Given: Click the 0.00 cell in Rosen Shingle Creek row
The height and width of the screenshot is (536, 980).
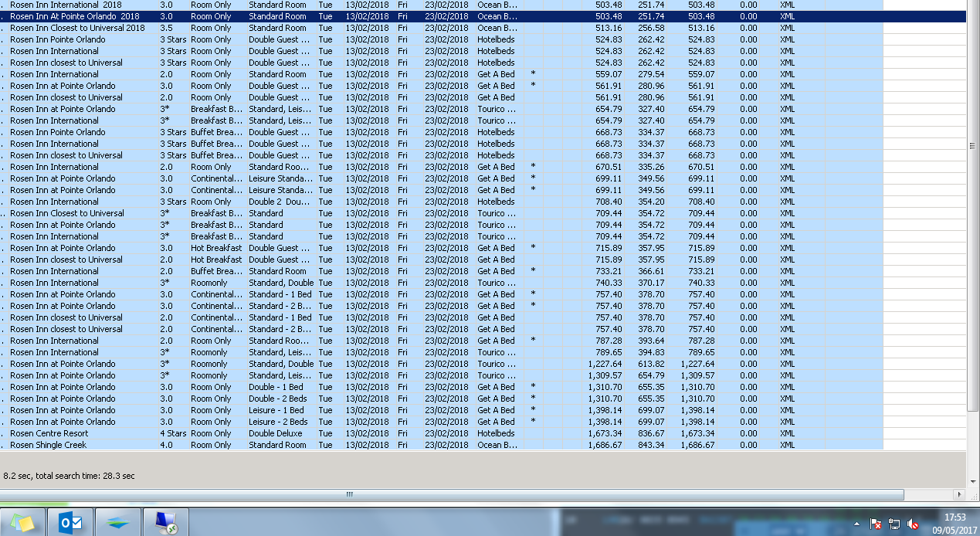Looking at the screenshot, I should (x=748, y=445).
